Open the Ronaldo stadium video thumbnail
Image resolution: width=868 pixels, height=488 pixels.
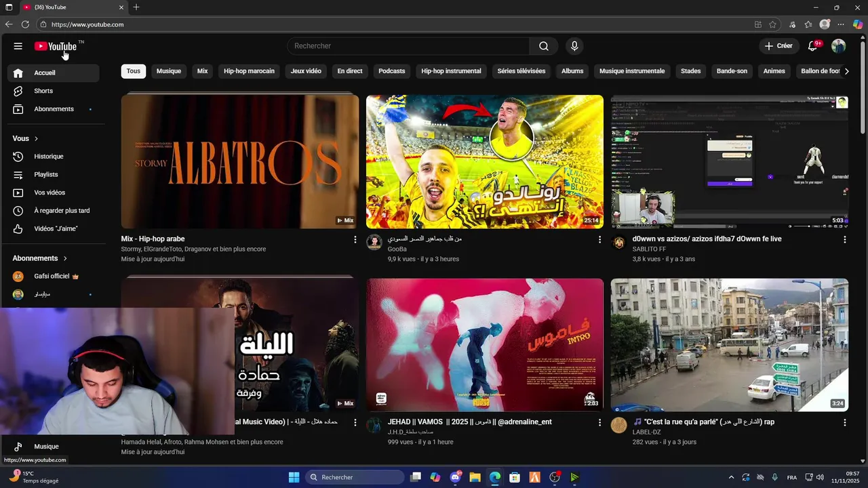coord(485,161)
